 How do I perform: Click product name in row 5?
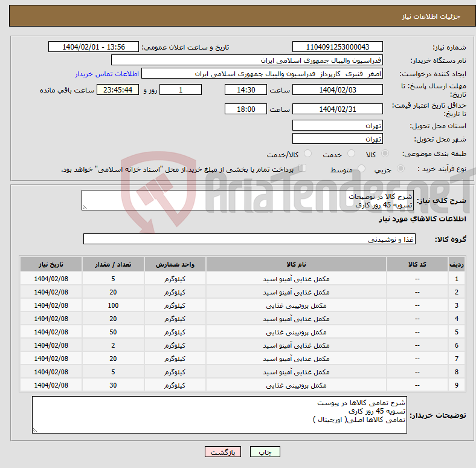pos(296,332)
